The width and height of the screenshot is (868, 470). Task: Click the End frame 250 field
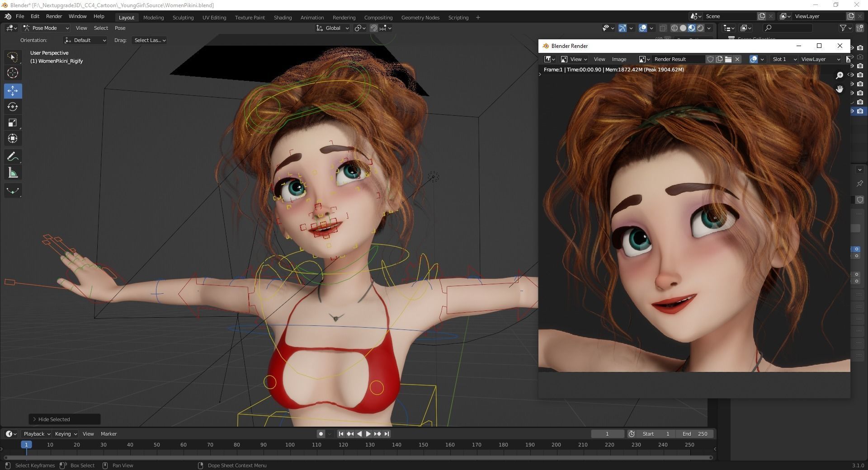pos(694,434)
